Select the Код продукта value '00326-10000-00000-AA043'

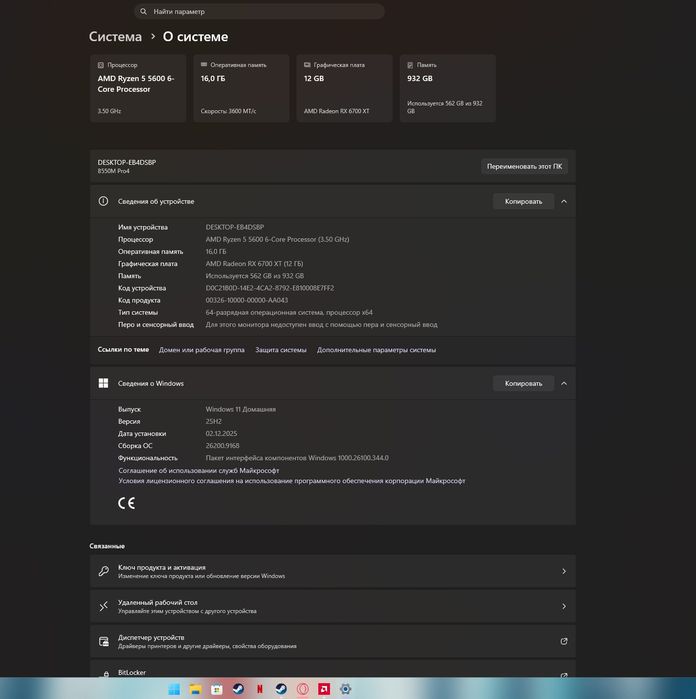click(x=247, y=300)
